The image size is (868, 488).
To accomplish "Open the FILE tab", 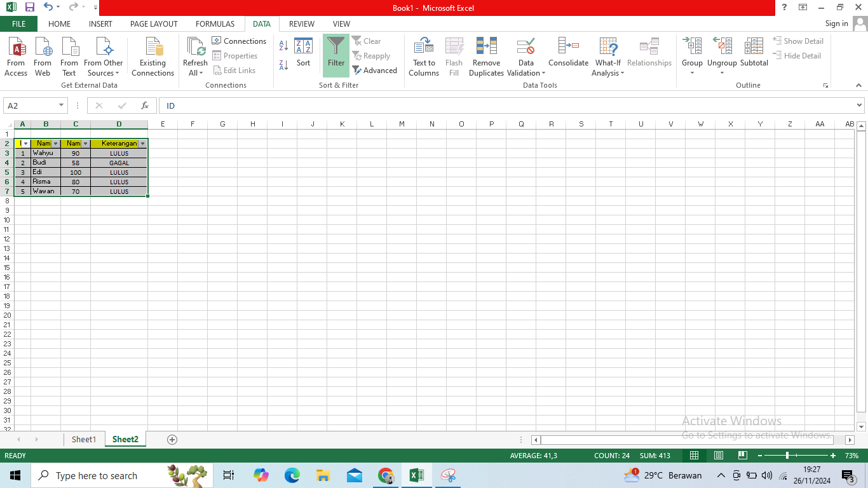I will tap(19, 24).
